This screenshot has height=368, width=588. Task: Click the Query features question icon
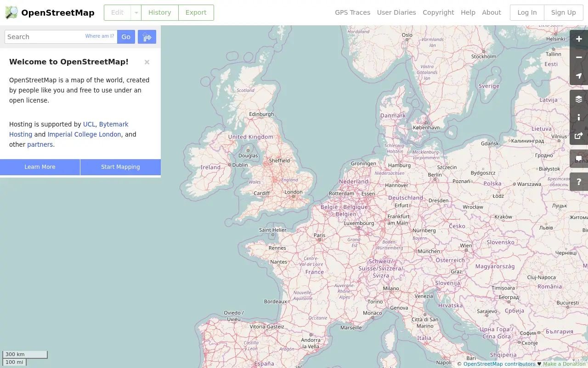point(579,182)
